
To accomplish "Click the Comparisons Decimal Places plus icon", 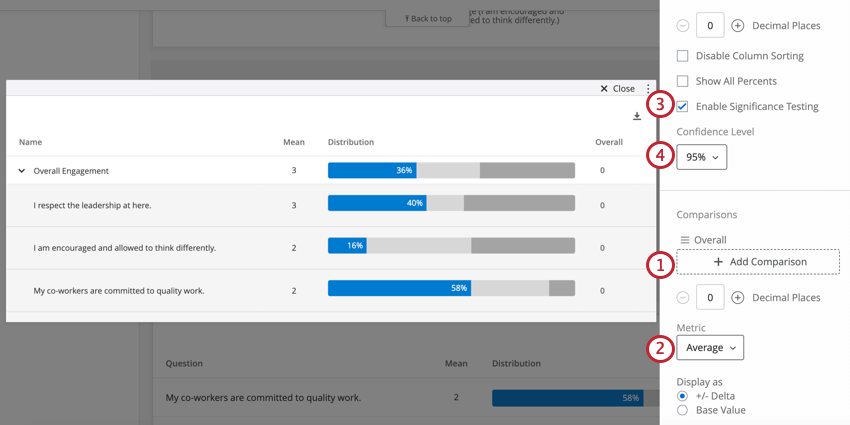I will pyautogui.click(x=737, y=297).
